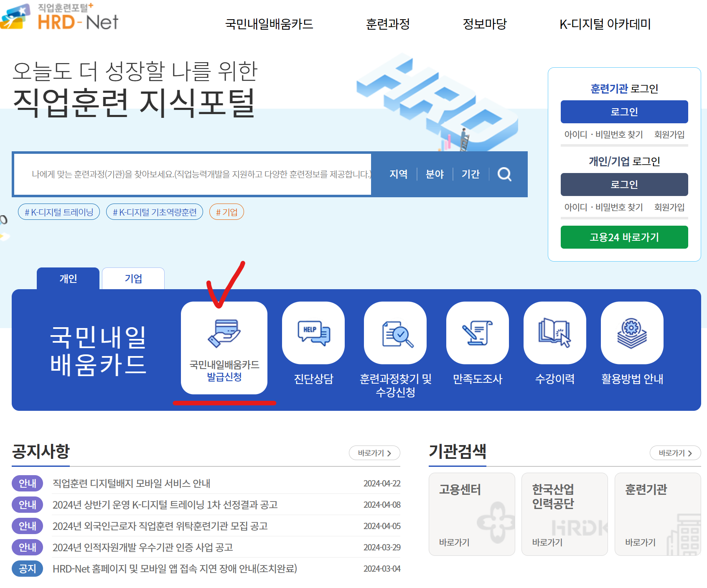Open 수강이력 book icon

pyautogui.click(x=555, y=333)
